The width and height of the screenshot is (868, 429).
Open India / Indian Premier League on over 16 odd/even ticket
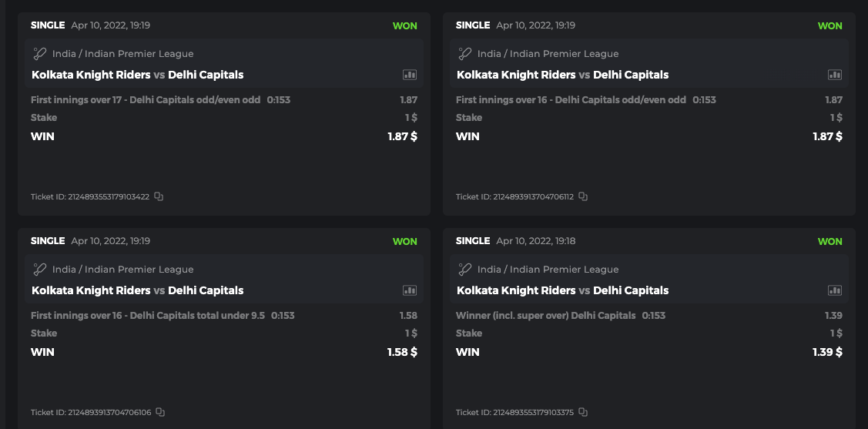[548, 54]
